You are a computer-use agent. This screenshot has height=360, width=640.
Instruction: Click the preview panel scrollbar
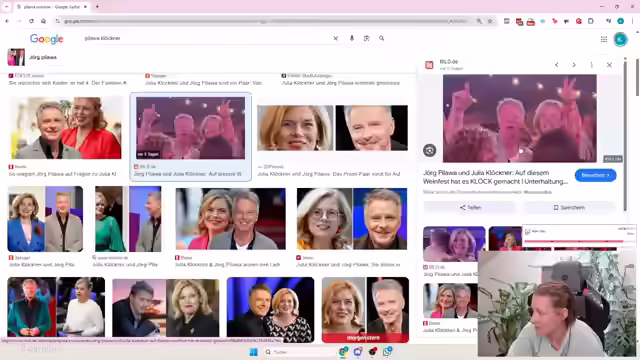[625, 135]
